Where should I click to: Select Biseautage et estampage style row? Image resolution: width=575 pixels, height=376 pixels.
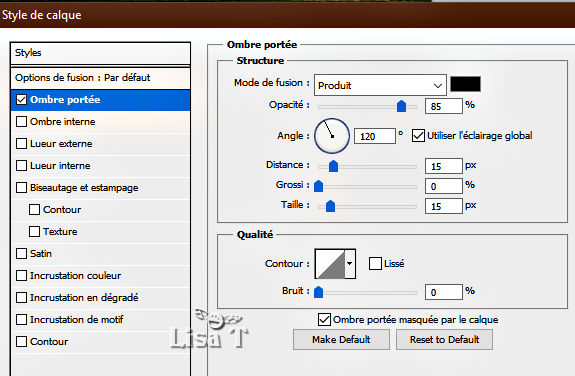point(100,187)
